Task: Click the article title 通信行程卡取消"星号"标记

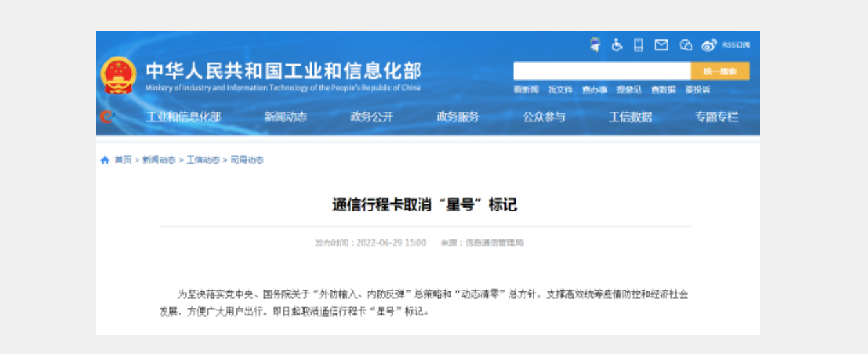Action: coord(425,205)
